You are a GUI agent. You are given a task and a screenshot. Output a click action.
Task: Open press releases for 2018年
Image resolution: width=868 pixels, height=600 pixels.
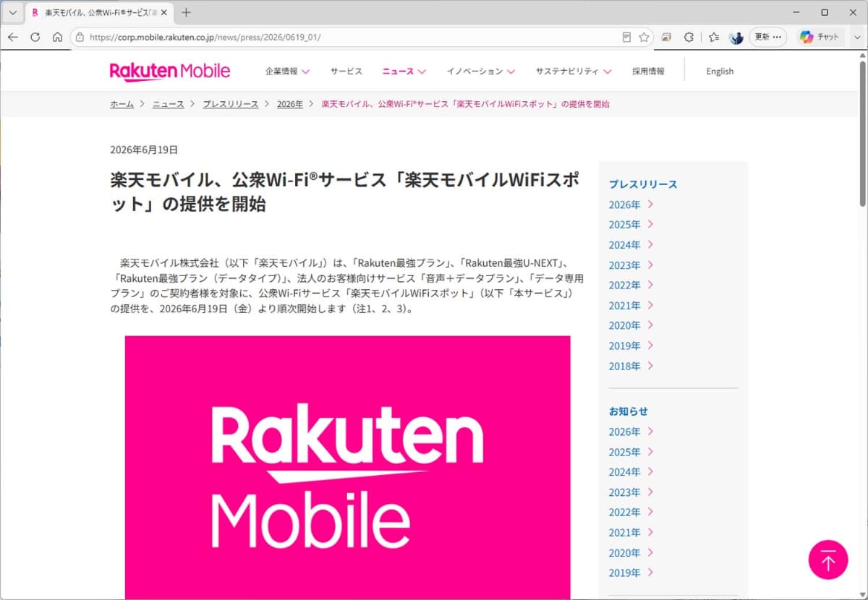(631, 366)
